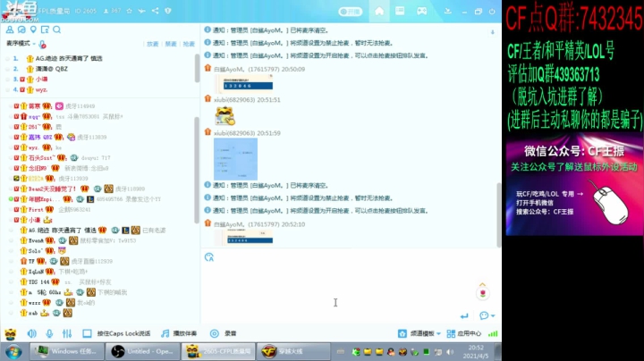Image resolution: width=644 pixels, height=361 pixels.
Task: Open 应用中心 app center
Action: [464, 333]
